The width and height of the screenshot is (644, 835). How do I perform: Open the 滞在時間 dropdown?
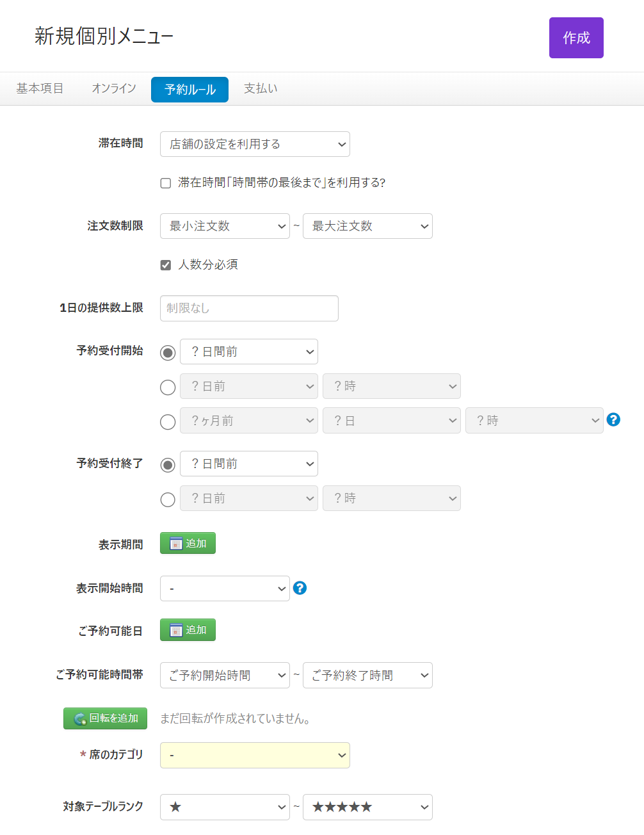[x=255, y=144]
